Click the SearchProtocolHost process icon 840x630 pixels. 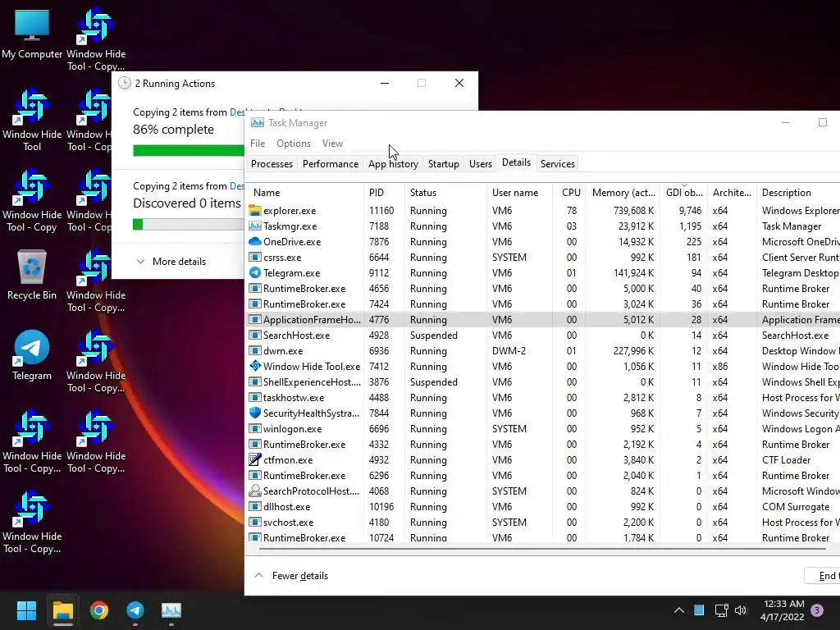(x=255, y=491)
